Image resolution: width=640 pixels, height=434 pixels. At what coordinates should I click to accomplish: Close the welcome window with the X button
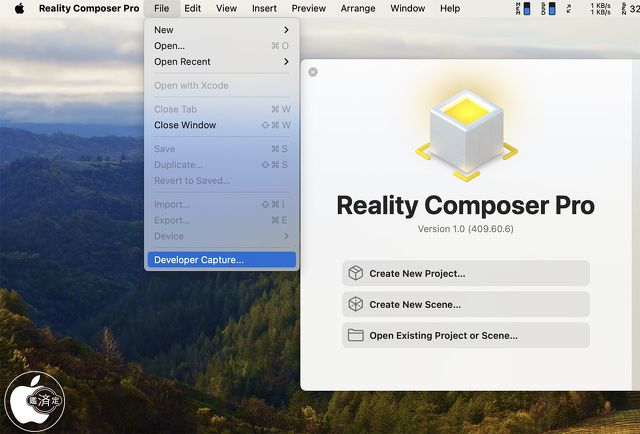click(313, 72)
